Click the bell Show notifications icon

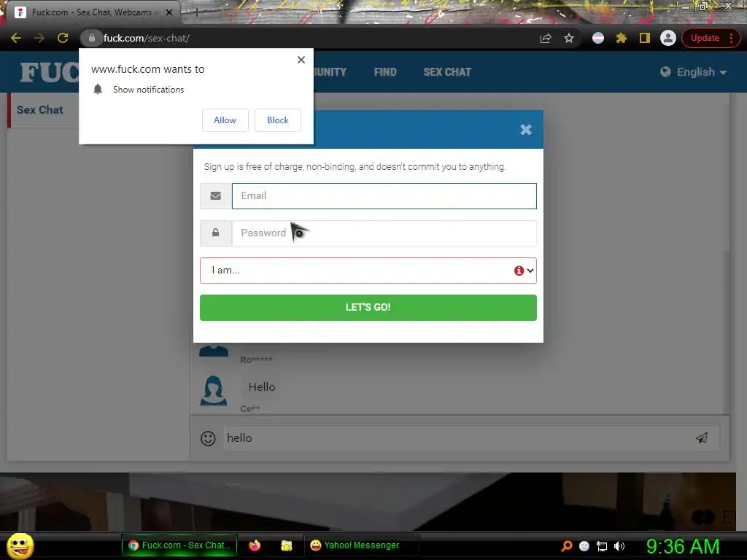point(98,89)
